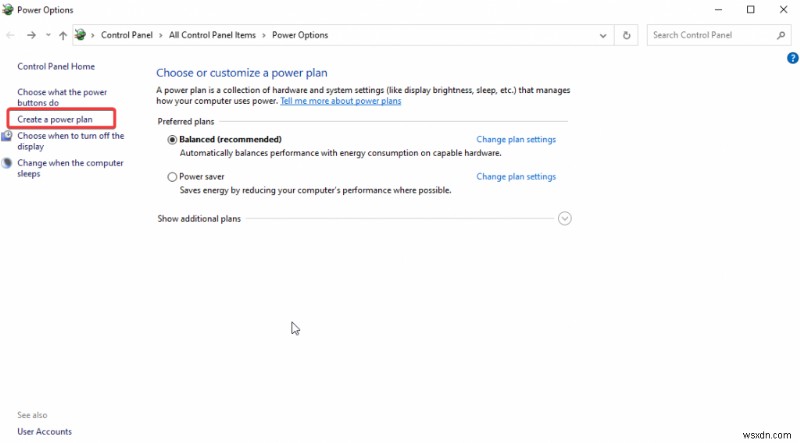Click the search magnifier icon
Screen dimensions: 800x443
tap(782, 35)
